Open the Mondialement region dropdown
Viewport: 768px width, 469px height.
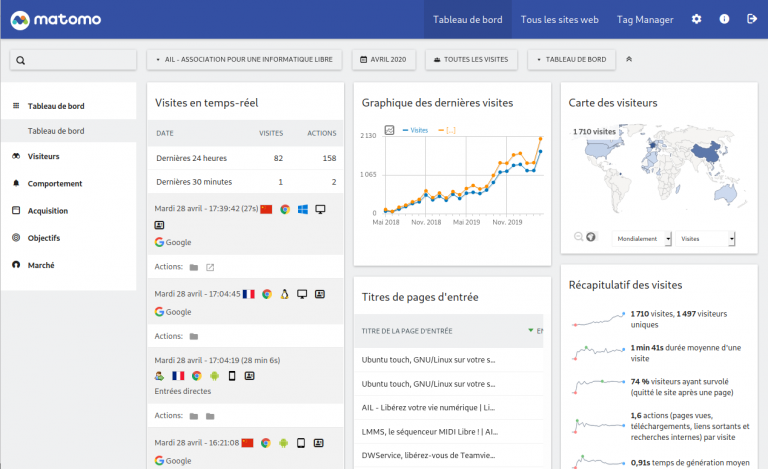coord(639,239)
